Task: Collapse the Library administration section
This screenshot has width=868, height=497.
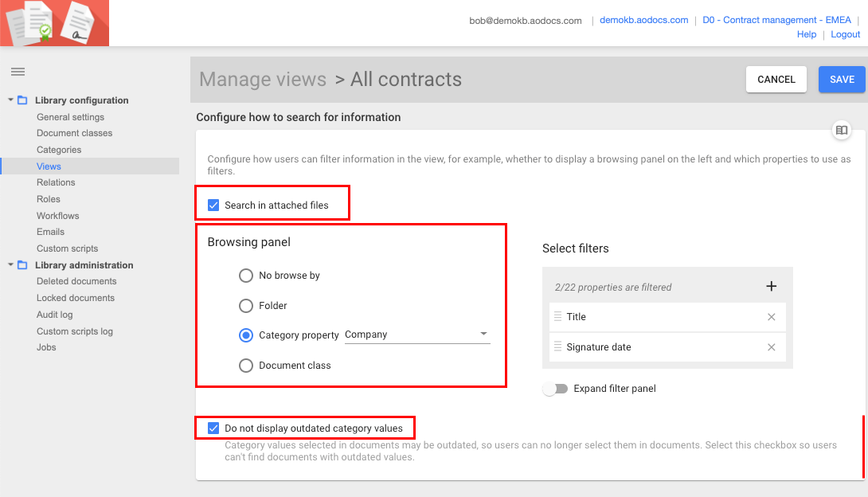Action: (11, 265)
